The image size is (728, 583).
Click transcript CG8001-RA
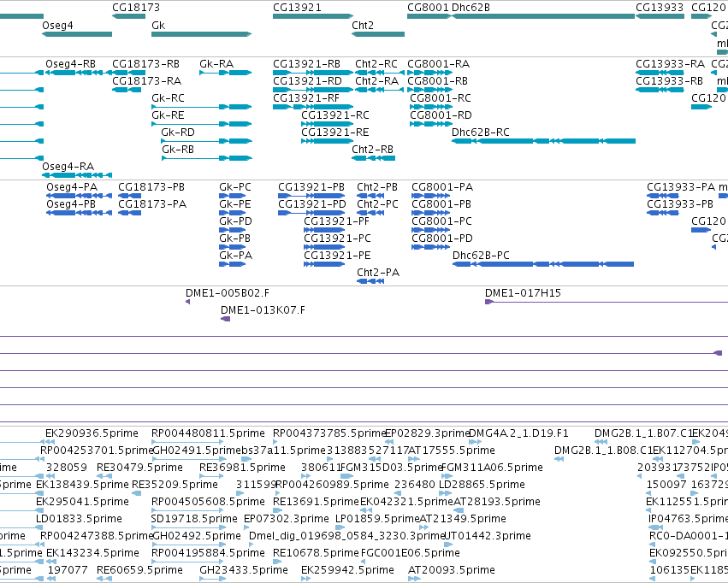click(x=438, y=63)
